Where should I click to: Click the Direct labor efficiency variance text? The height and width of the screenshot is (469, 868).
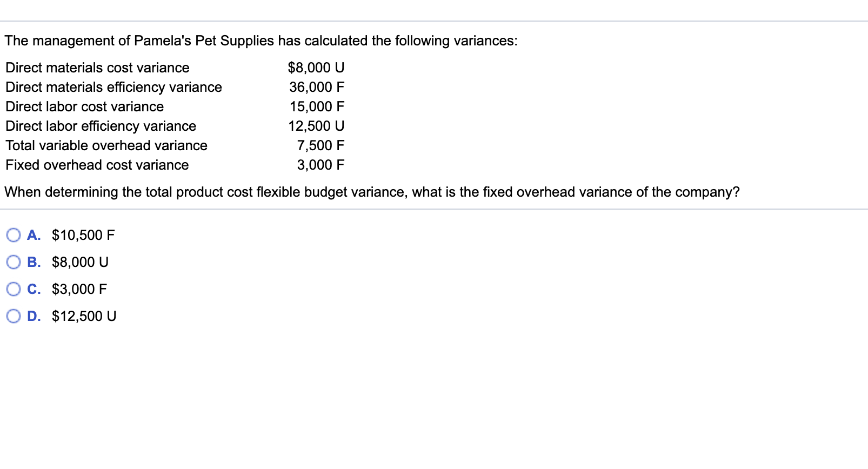(100, 126)
